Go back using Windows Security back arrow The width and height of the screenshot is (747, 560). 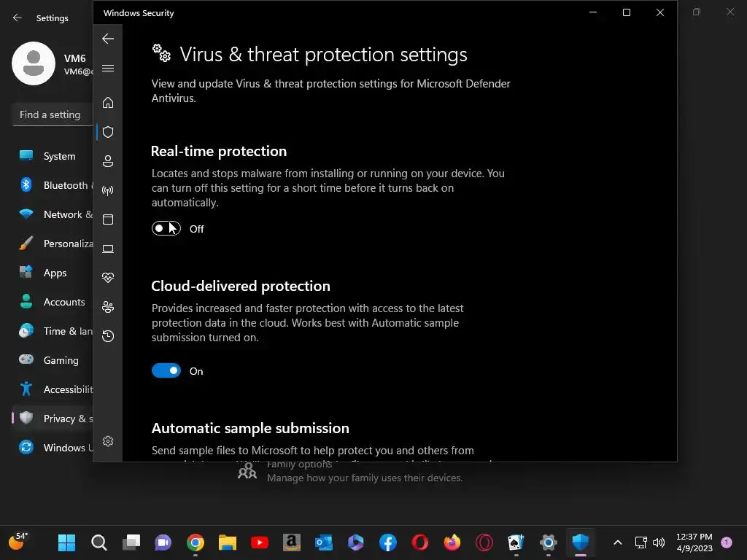pos(108,39)
